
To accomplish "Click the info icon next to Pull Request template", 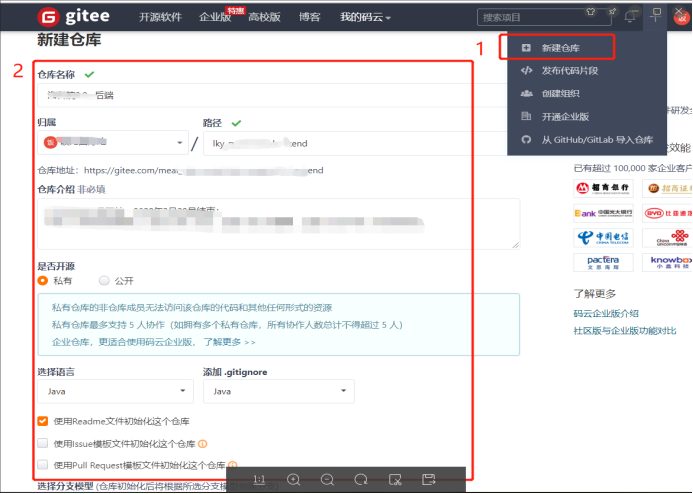I will tap(232, 465).
